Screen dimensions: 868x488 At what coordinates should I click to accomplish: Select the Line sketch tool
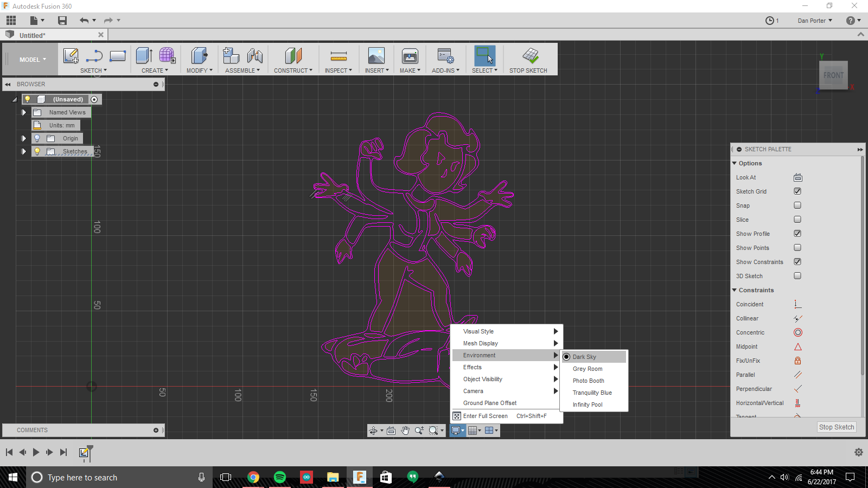(x=94, y=55)
